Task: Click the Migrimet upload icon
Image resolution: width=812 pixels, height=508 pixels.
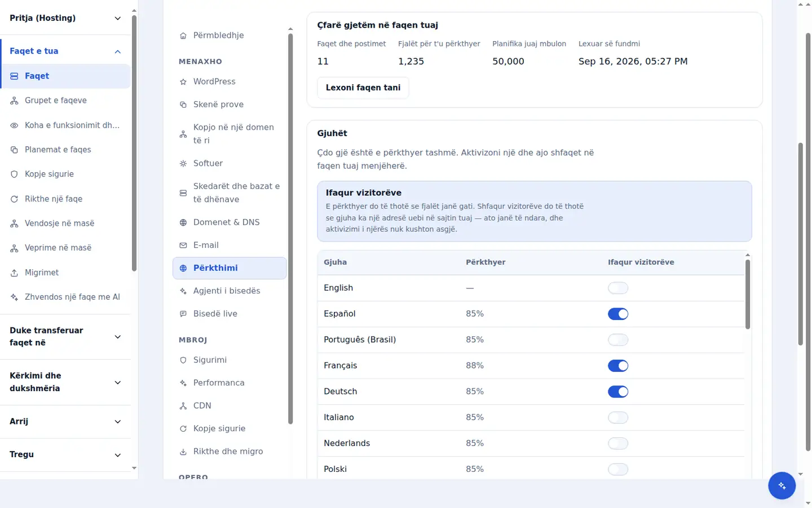Action: coord(14,273)
